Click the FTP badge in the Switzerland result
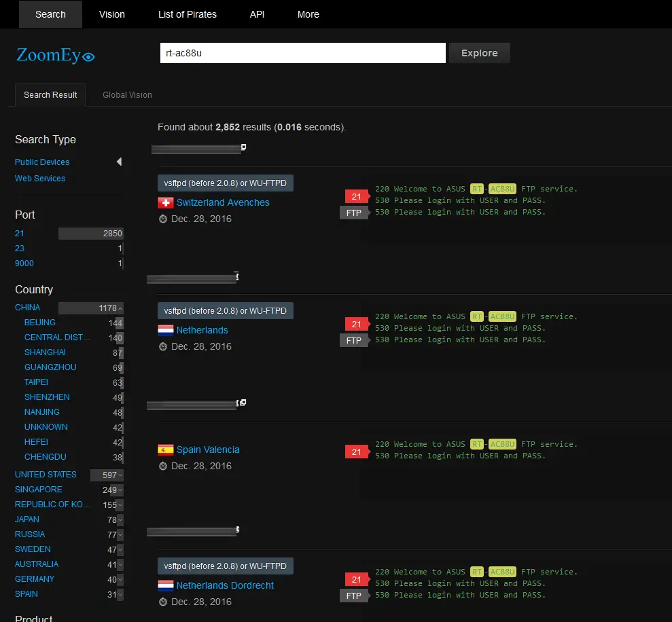The image size is (672, 622). pyautogui.click(x=354, y=213)
